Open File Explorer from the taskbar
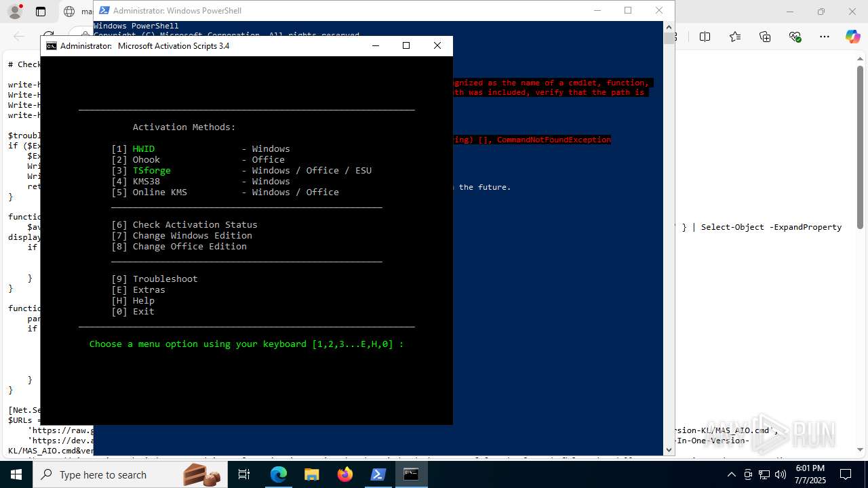Image resolution: width=868 pixels, height=488 pixels. coord(311,474)
